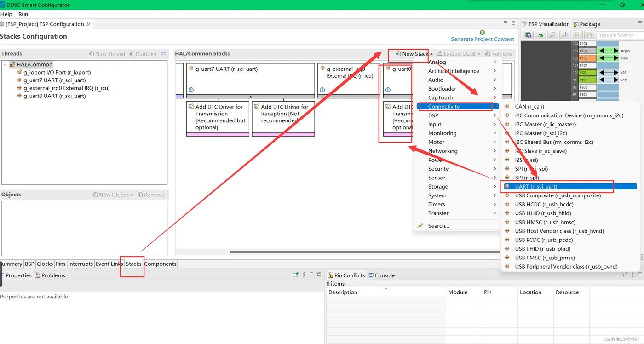Click the triangle expander under g_uart7 stack
This screenshot has height=344, width=644.
(x=251, y=97)
